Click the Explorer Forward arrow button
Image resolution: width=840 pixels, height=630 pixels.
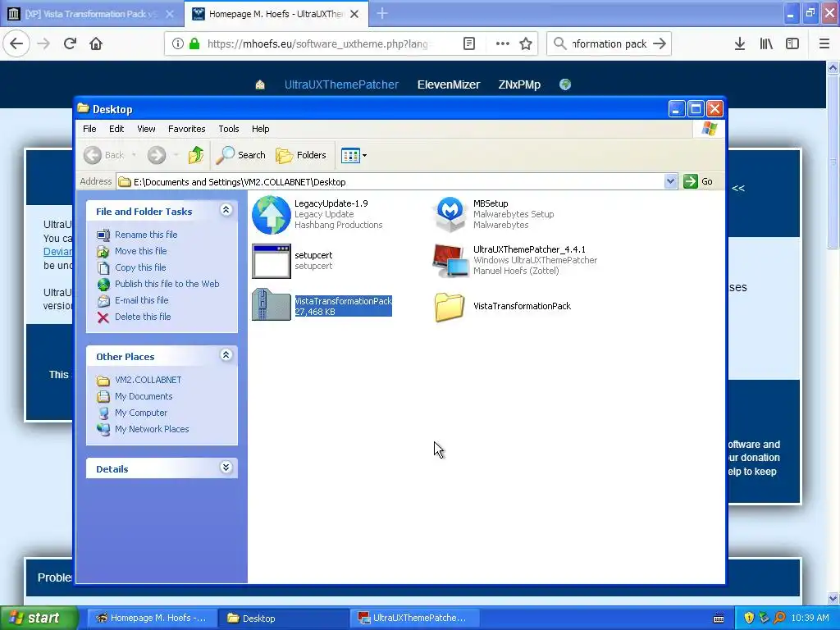[x=157, y=155]
